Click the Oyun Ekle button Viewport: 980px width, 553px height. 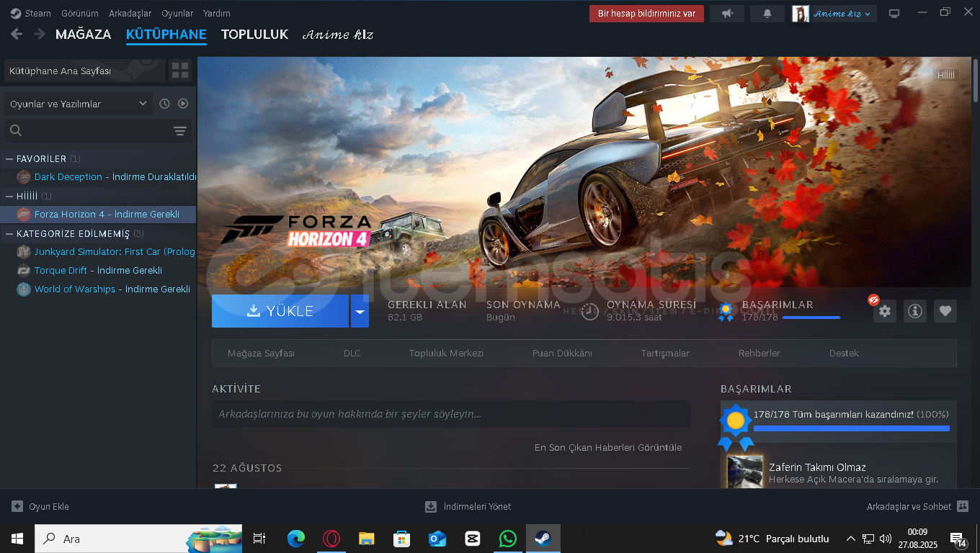40,507
